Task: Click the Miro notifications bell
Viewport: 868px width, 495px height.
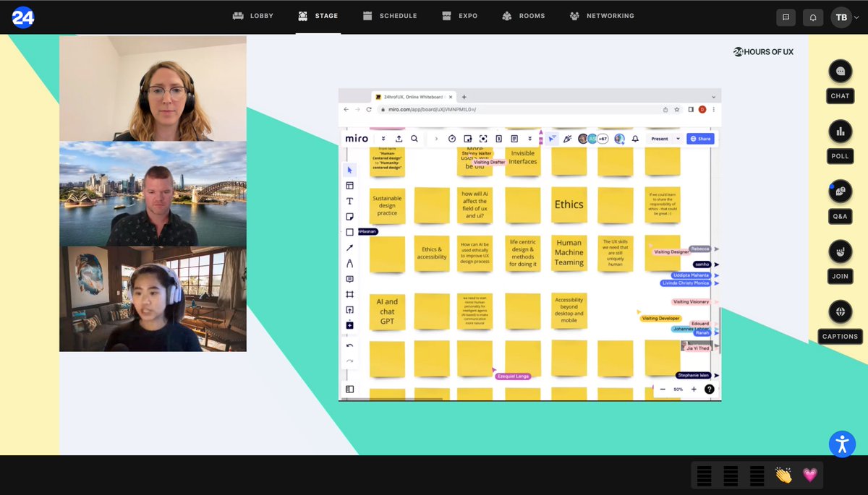Action: click(635, 138)
